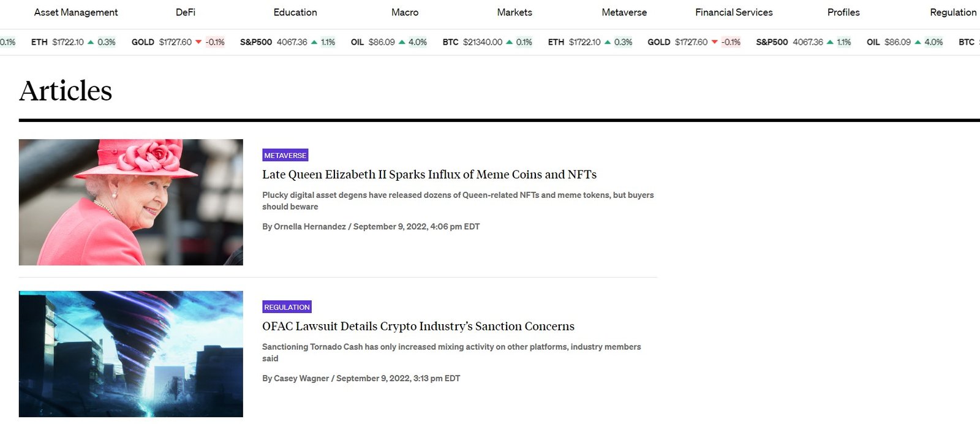980x424 pixels.
Task: Open the tornado artwork article thumbnail
Action: 131,354
